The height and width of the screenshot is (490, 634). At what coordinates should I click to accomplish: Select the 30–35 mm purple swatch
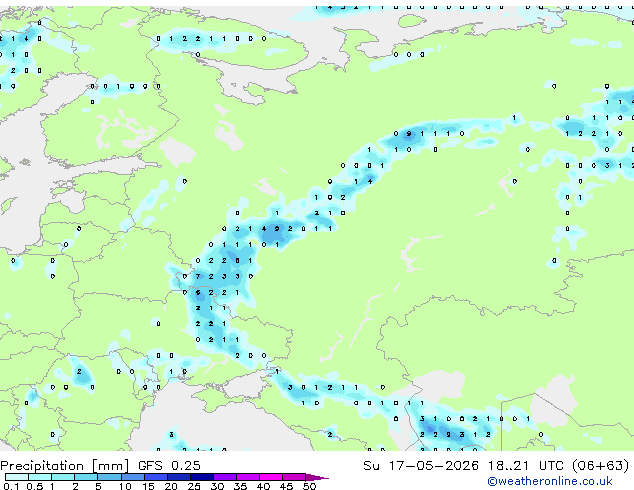[x=224, y=477]
